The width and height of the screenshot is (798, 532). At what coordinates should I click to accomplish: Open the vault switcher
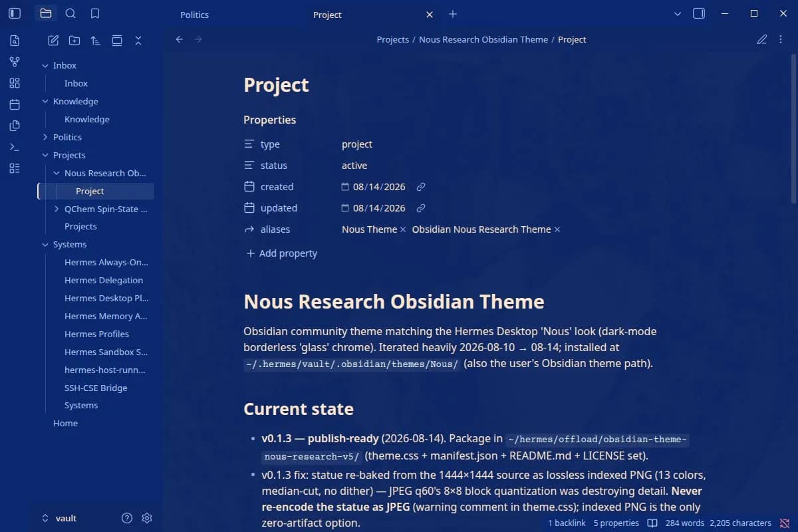pos(60,518)
